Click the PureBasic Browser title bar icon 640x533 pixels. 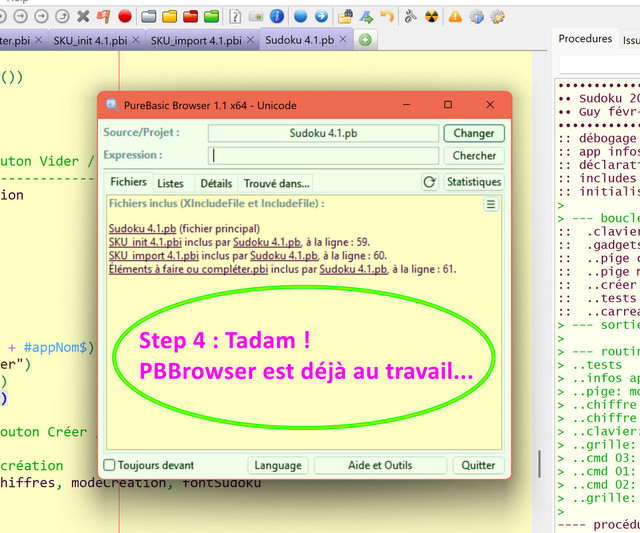coord(112,105)
